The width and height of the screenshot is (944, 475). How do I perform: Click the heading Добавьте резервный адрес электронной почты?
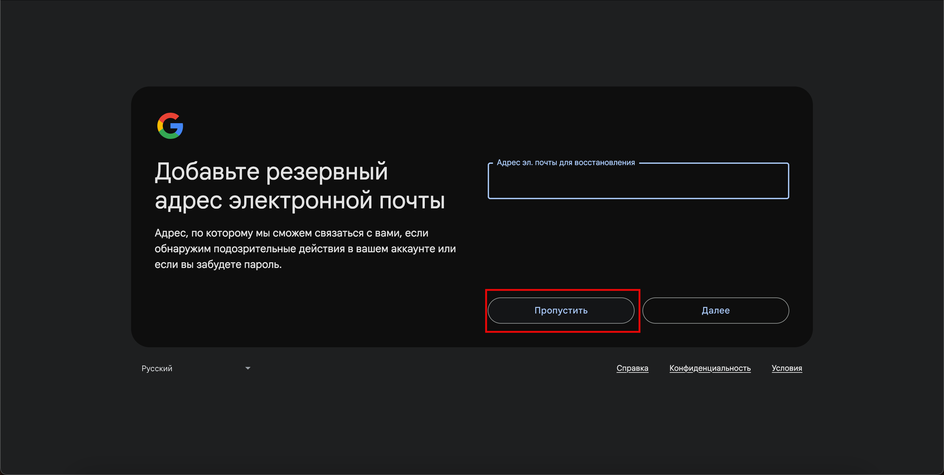click(x=300, y=186)
